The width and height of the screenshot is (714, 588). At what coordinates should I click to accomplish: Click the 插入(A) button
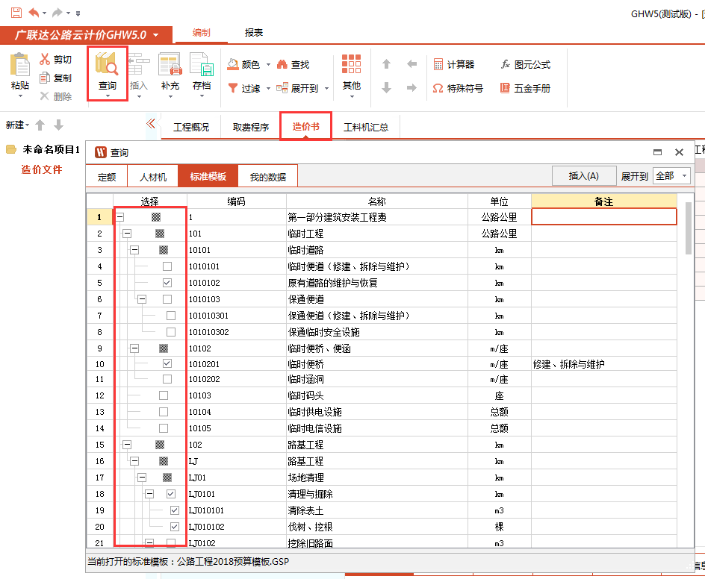tap(583, 176)
